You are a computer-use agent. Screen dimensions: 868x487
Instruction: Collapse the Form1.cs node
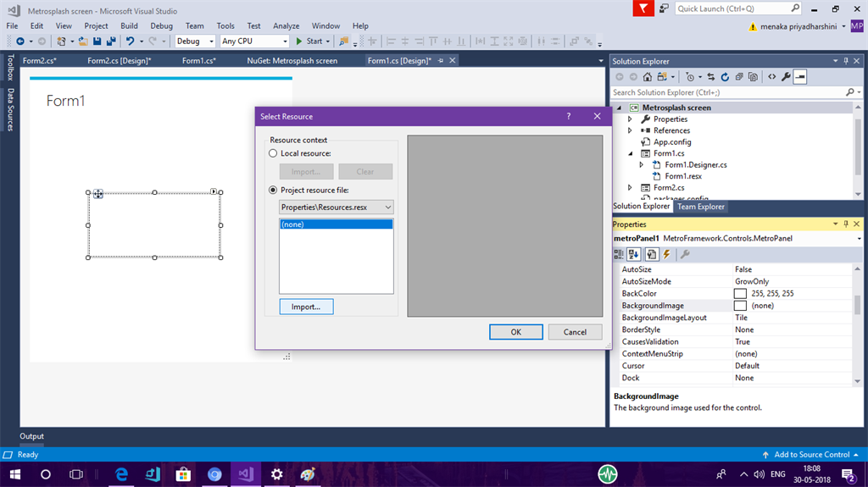point(630,153)
